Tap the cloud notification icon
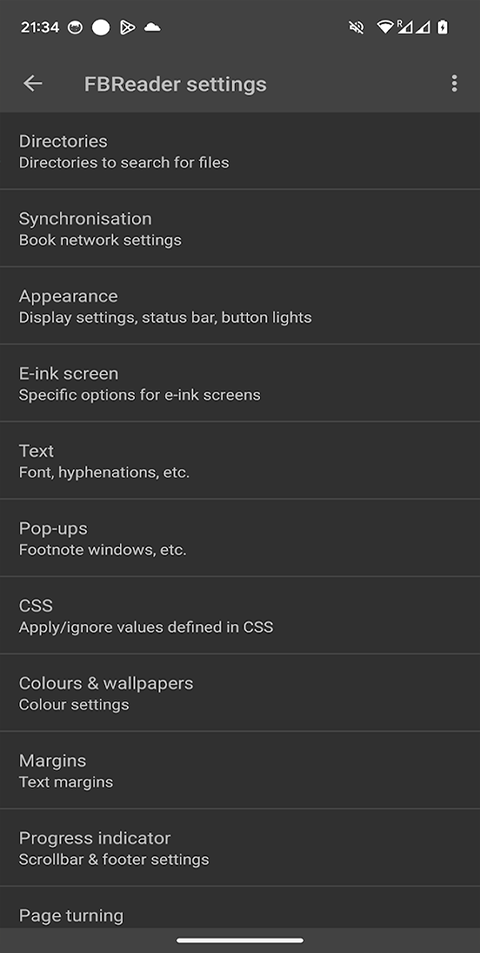The width and height of the screenshot is (480, 953). (x=153, y=27)
